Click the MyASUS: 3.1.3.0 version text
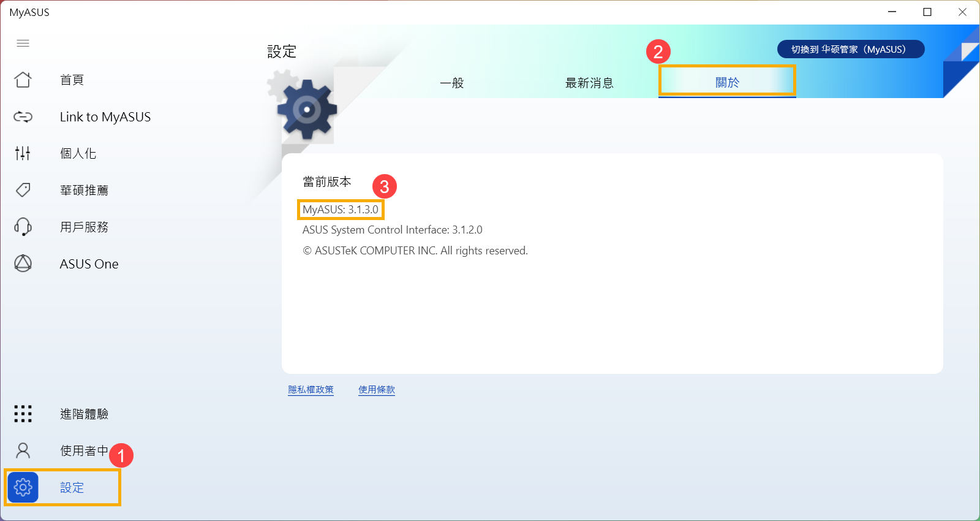 pyautogui.click(x=341, y=210)
